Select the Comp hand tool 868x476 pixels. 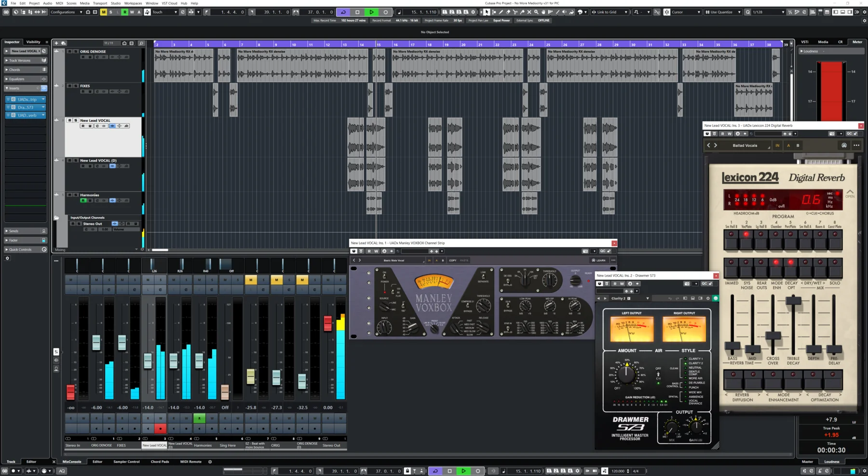tap(543, 12)
